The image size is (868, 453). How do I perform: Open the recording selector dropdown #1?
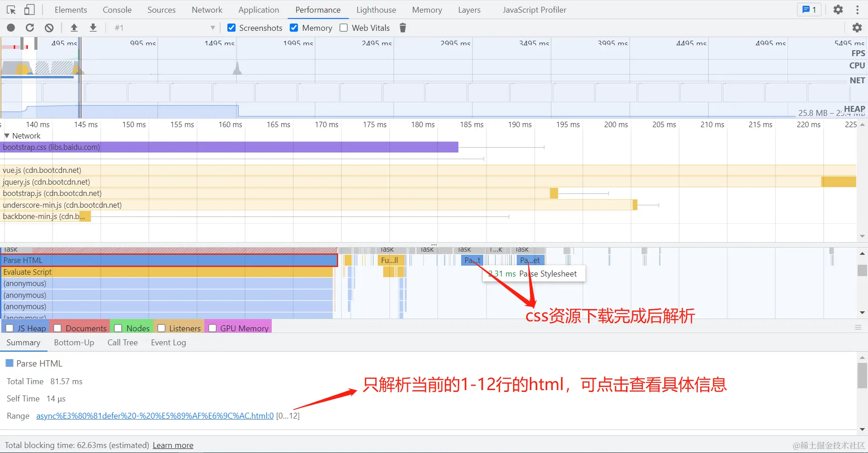165,28
